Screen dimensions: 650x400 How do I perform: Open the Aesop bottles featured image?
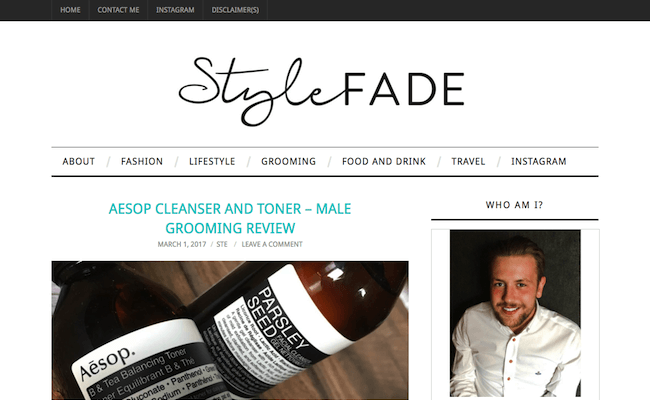click(x=230, y=330)
